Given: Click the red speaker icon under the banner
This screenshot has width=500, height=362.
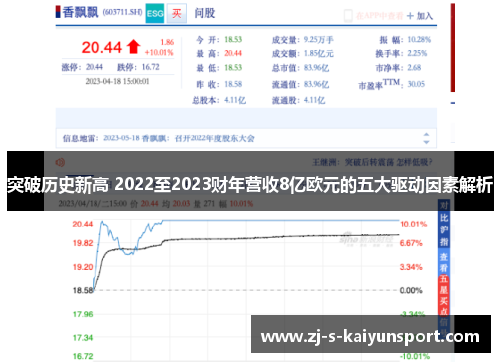Looking at the screenshot, I should pos(60,162).
